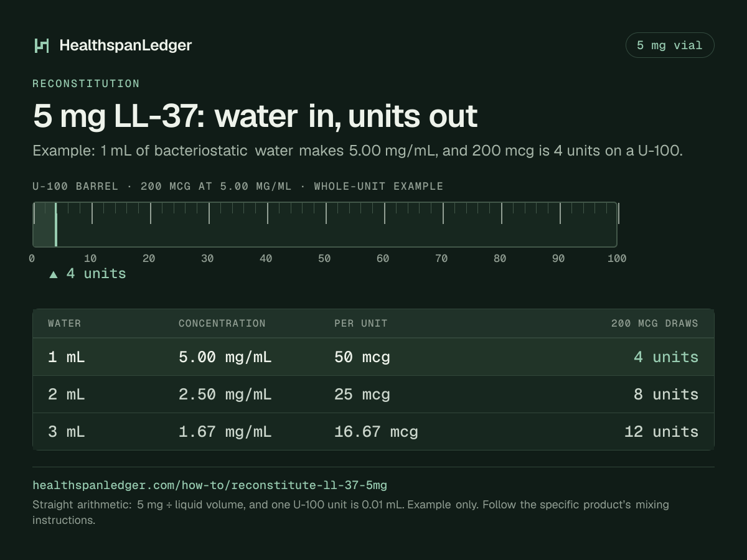Select the highlighted 4 units cell

(666, 357)
